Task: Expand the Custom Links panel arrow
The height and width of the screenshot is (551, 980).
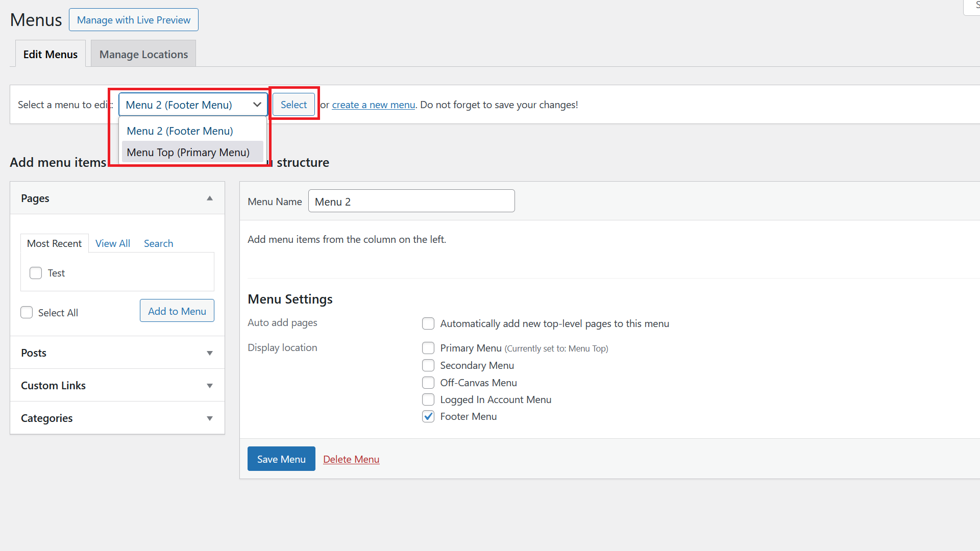Action: (x=210, y=386)
